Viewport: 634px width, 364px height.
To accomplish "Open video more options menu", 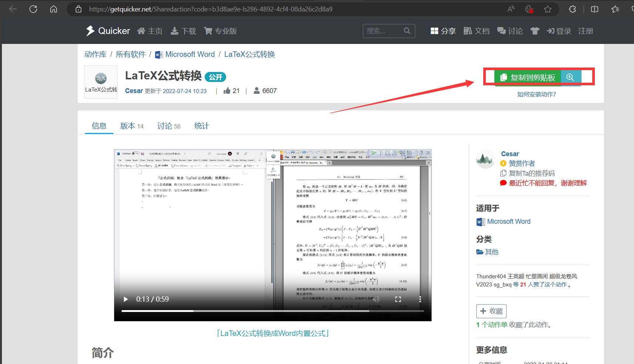I will 420,299.
